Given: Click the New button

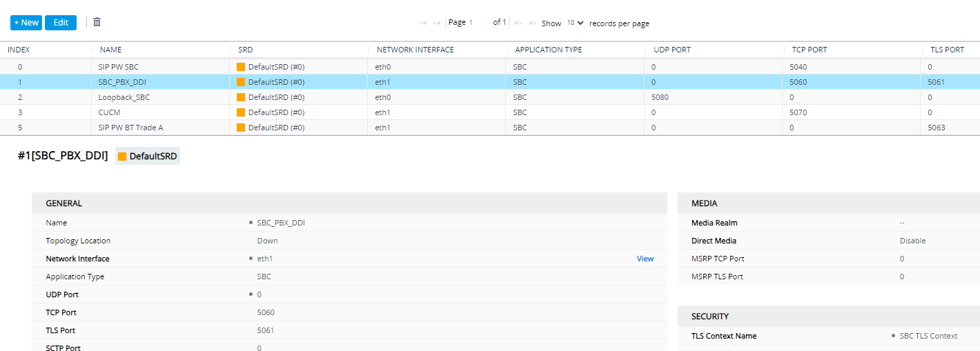Looking at the screenshot, I should coord(26,23).
